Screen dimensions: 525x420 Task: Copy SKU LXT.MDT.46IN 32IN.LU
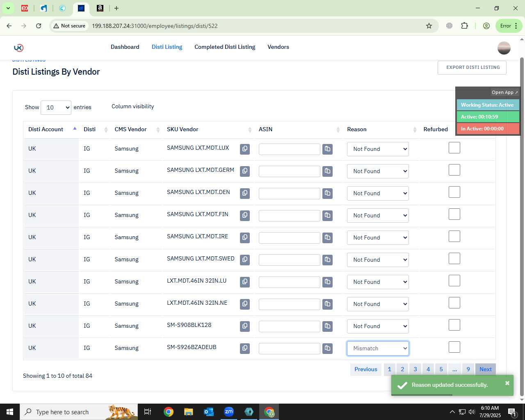pyautogui.click(x=245, y=282)
